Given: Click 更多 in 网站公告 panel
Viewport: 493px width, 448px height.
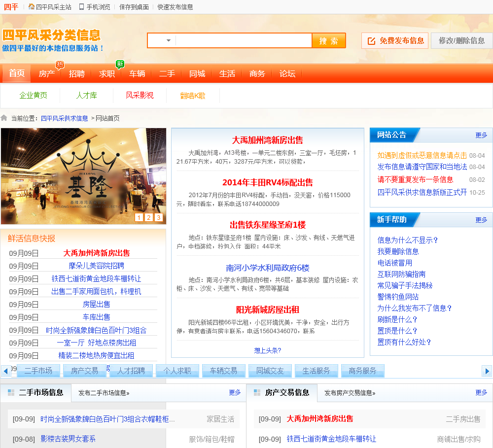Looking at the screenshot, I should coord(481,135).
